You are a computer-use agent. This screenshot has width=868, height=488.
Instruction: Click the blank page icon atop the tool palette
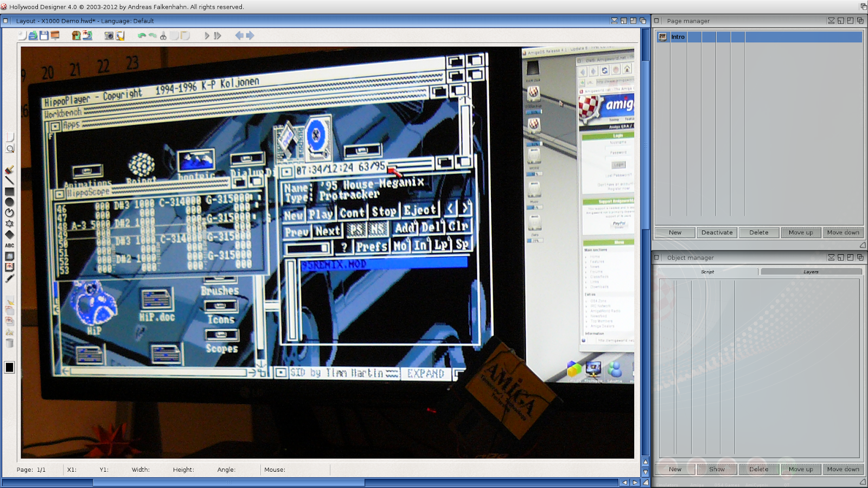9,137
